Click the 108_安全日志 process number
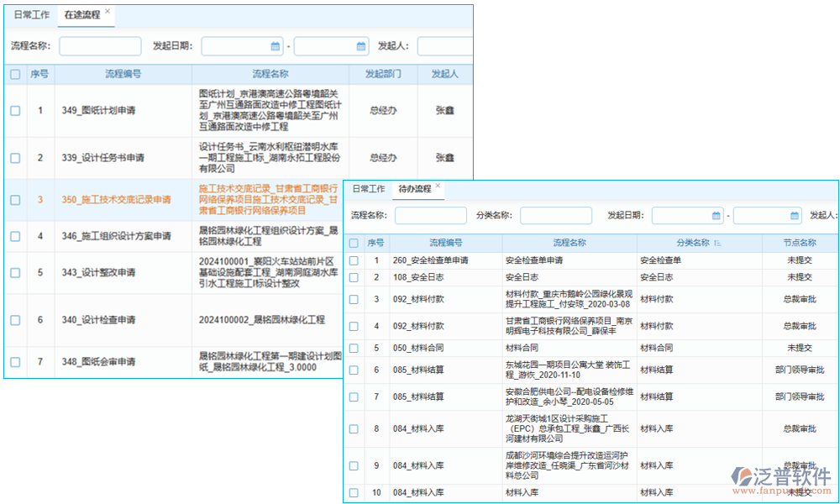Viewport: 840px width, 504px height. point(417,277)
